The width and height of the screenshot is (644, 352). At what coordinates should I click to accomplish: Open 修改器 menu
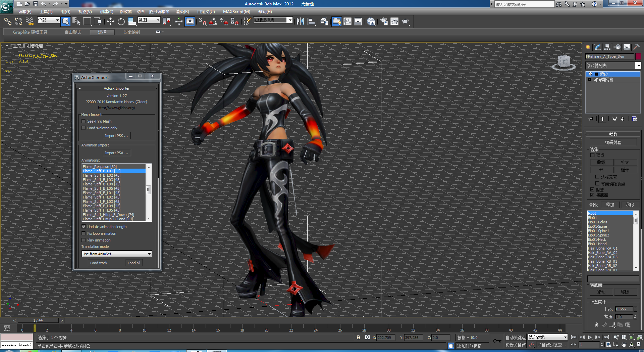126,12
